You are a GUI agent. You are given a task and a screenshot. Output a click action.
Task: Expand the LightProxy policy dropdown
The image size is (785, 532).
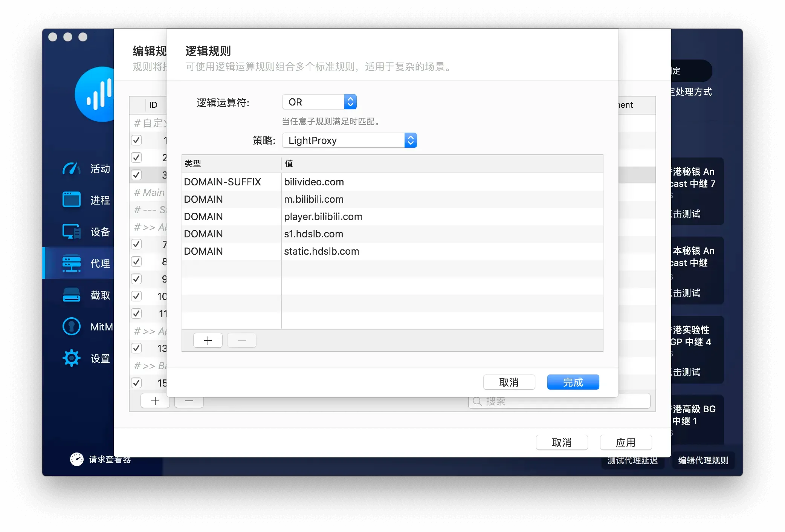[x=349, y=141]
